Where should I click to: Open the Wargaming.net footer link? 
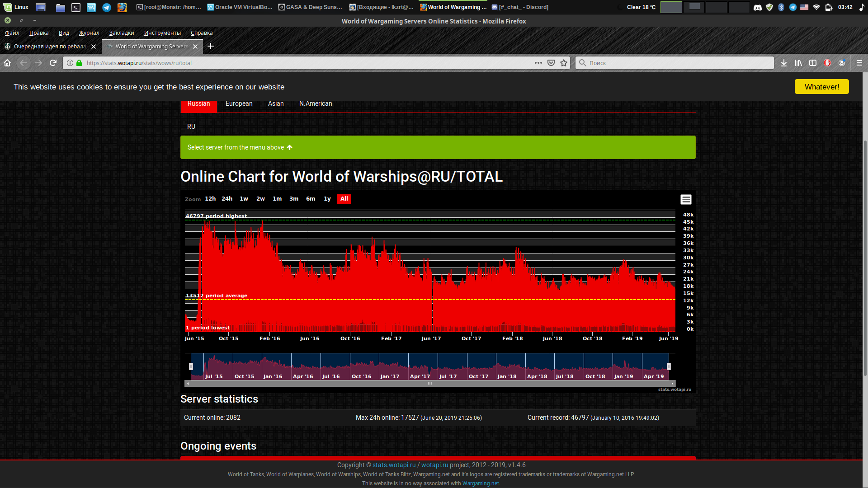tap(481, 483)
